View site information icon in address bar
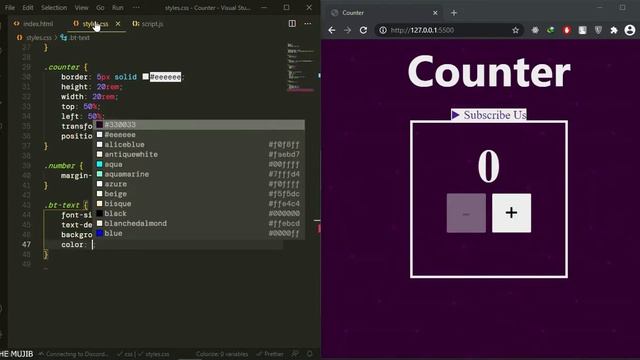 coord(383,30)
